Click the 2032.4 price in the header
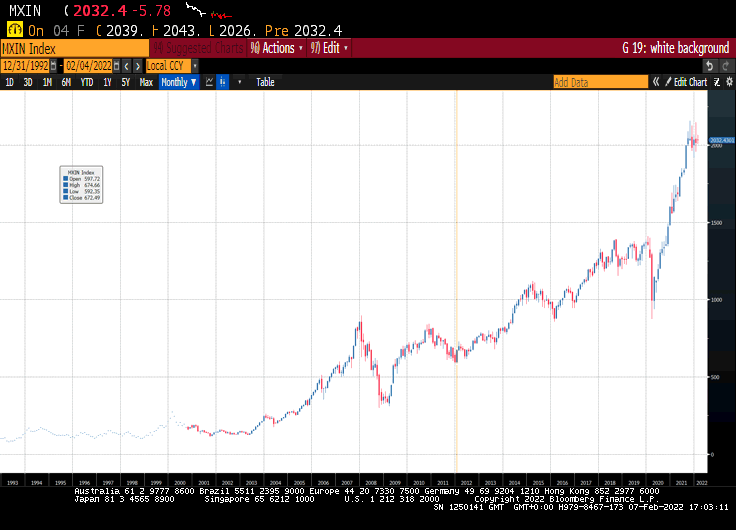Screen dimensions: 736x530 (x=100, y=11)
